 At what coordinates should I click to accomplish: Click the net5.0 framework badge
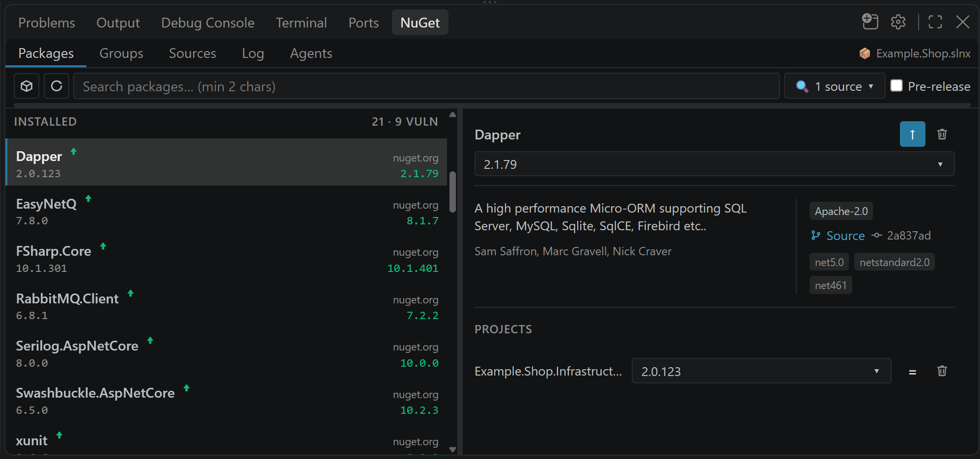coord(829,262)
